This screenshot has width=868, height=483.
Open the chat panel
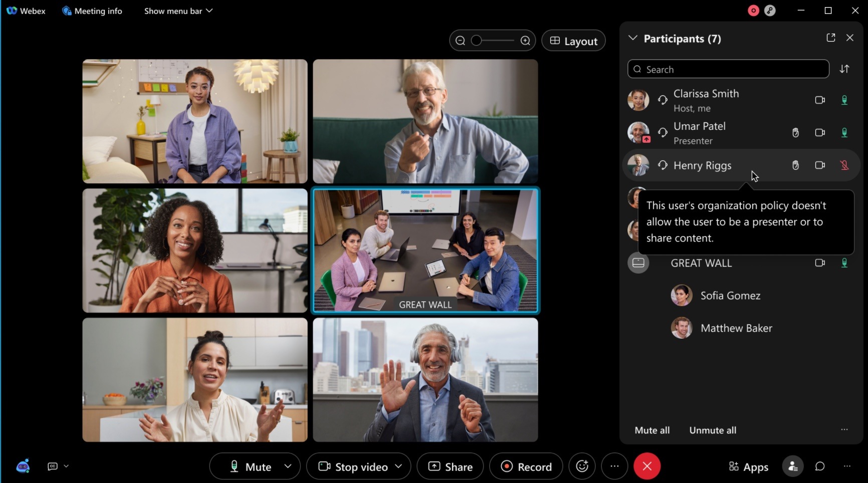click(820, 466)
